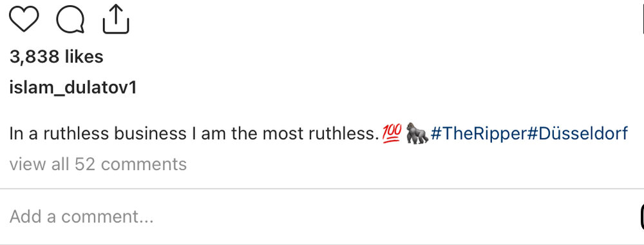Select the caption text starting "In a ruthless business"
The image size is (644, 245).
[x=194, y=133]
